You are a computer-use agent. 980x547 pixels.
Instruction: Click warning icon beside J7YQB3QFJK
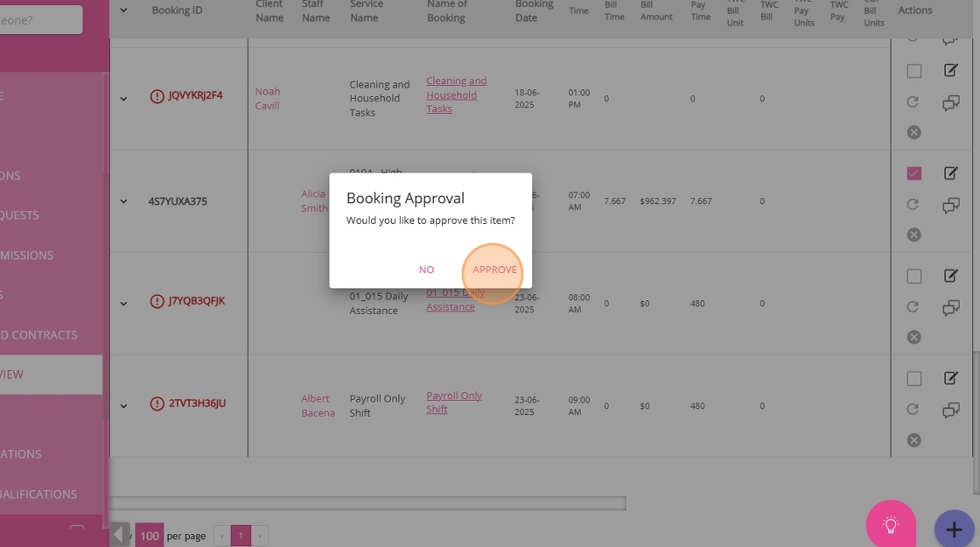click(x=157, y=301)
